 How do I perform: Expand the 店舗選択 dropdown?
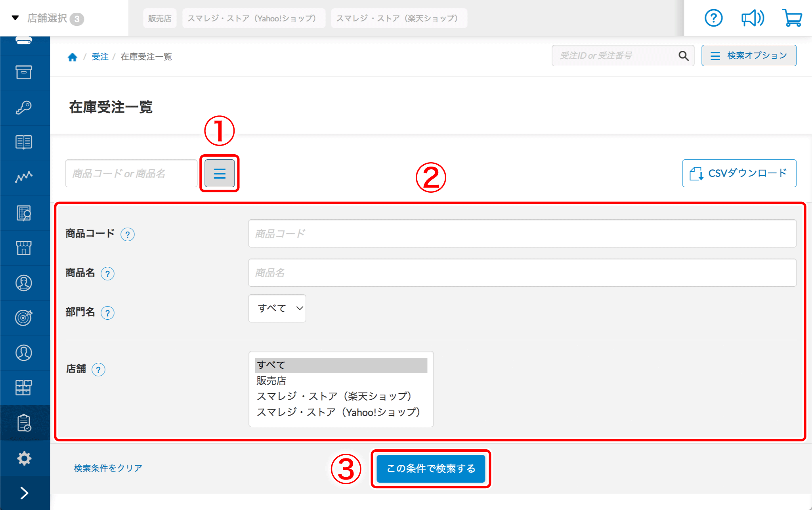(48, 18)
